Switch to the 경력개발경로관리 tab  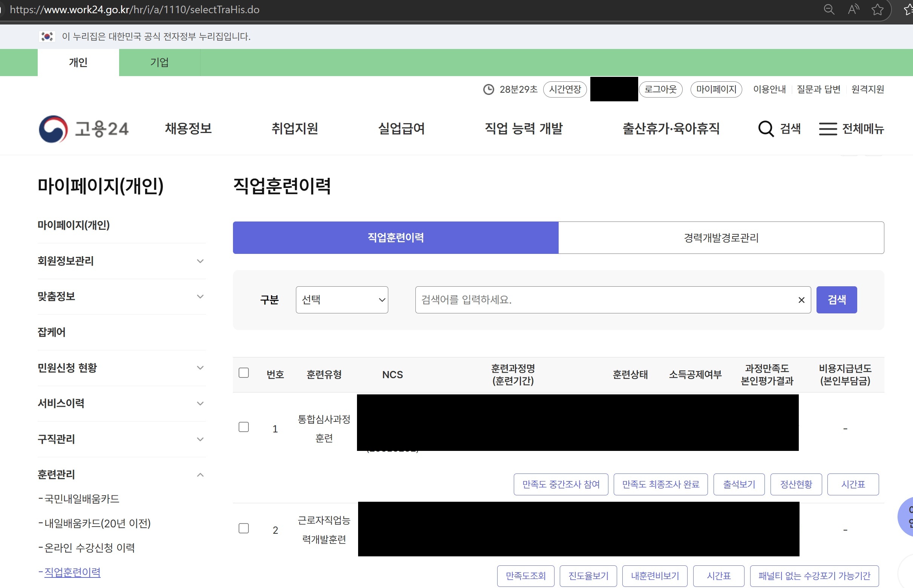coord(721,238)
